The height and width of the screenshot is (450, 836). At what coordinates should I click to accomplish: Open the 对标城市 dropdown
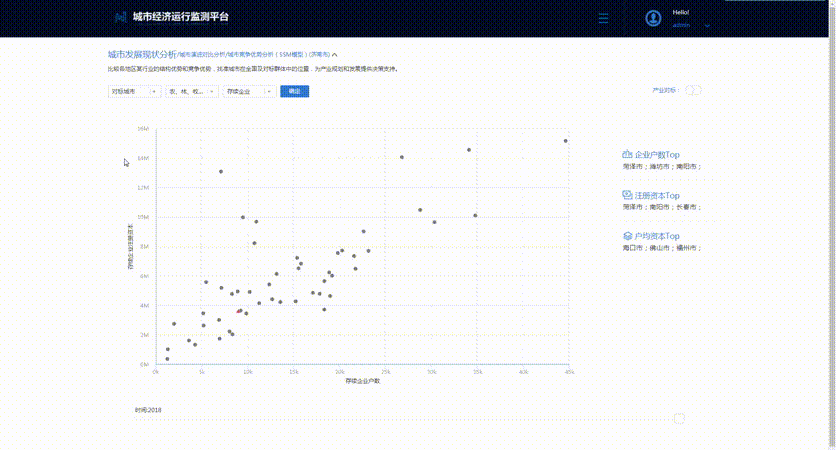[134, 91]
